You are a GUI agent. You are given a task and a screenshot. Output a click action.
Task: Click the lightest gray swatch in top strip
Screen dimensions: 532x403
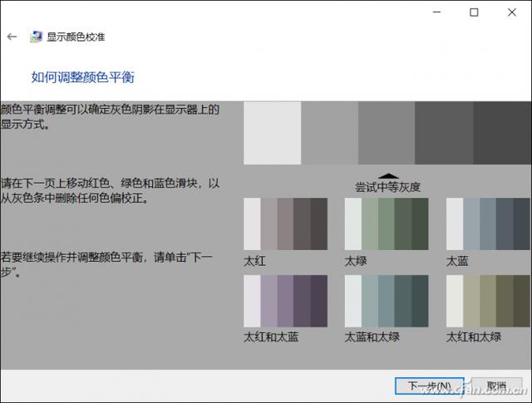(272, 133)
